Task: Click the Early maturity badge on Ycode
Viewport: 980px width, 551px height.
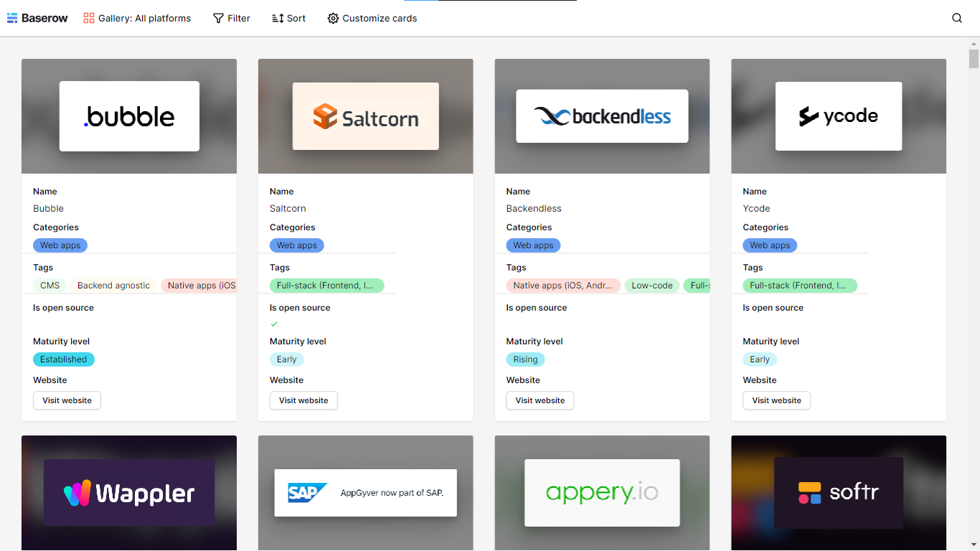Action: pyautogui.click(x=760, y=359)
